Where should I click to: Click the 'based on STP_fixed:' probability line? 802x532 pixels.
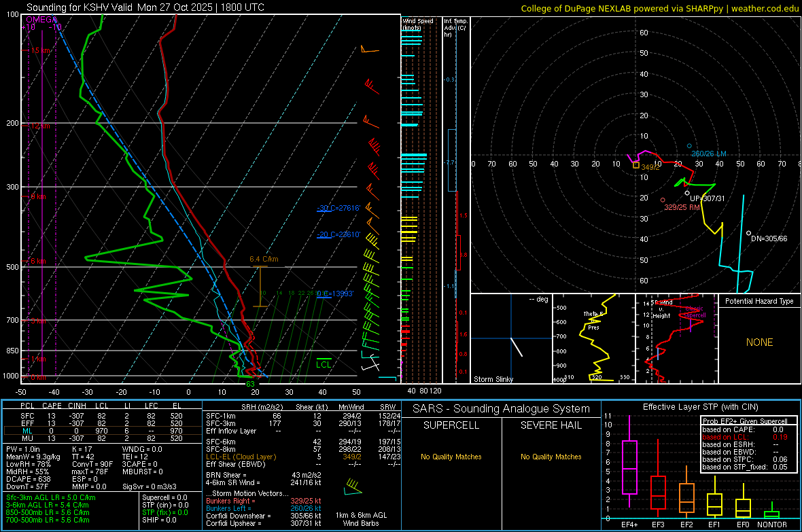pyautogui.click(x=745, y=467)
